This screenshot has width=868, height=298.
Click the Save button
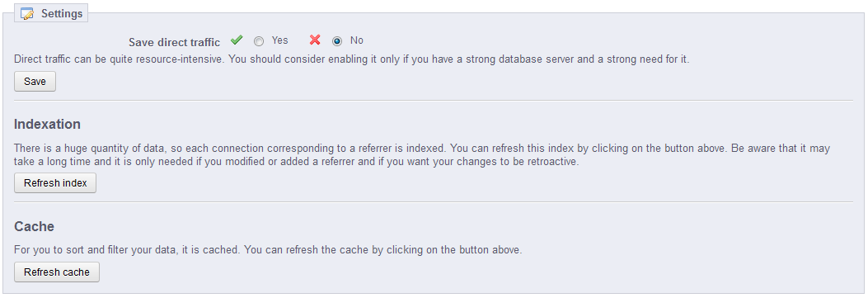tap(35, 82)
